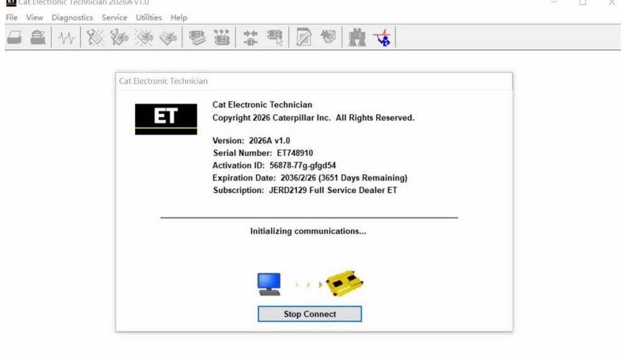Open Active Diagnostic Codes stethoscope icon
The width and height of the screenshot is (644, 356).
click(96, 38)
